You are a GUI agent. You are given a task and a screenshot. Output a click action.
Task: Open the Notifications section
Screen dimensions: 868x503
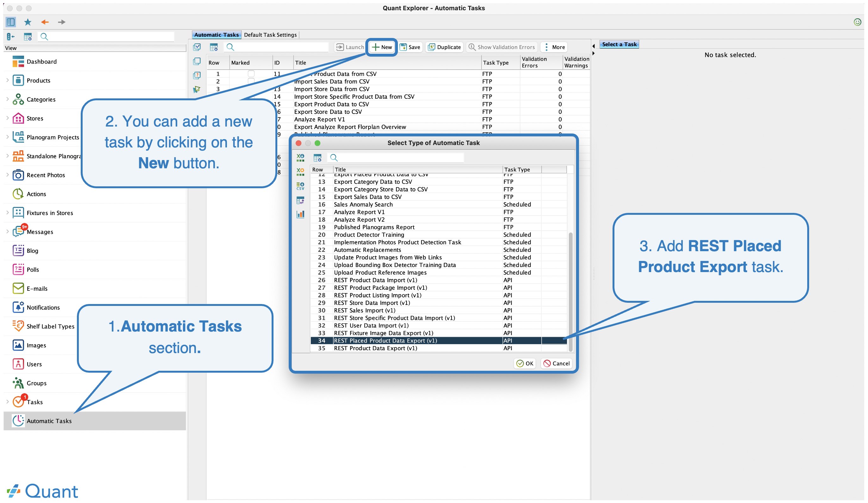pyautogui.click(x=36, y=308)
